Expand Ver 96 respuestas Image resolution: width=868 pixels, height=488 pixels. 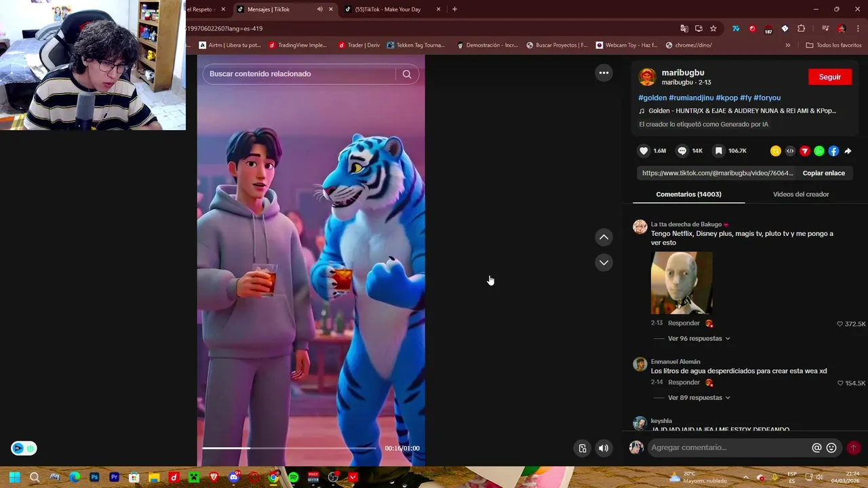click(698, 338)
